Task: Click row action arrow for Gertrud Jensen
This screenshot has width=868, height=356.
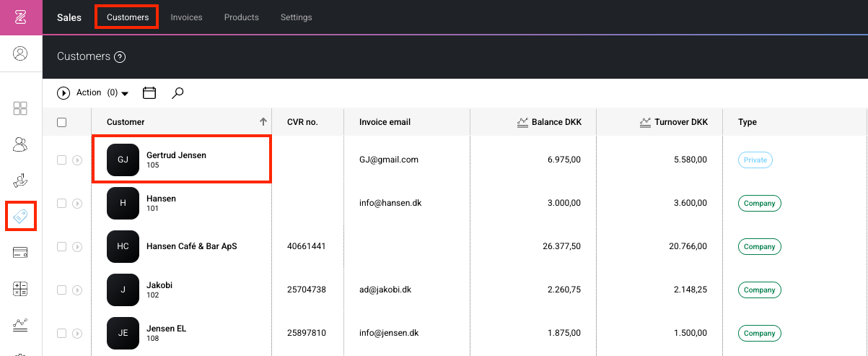Action: click(77, 160)
